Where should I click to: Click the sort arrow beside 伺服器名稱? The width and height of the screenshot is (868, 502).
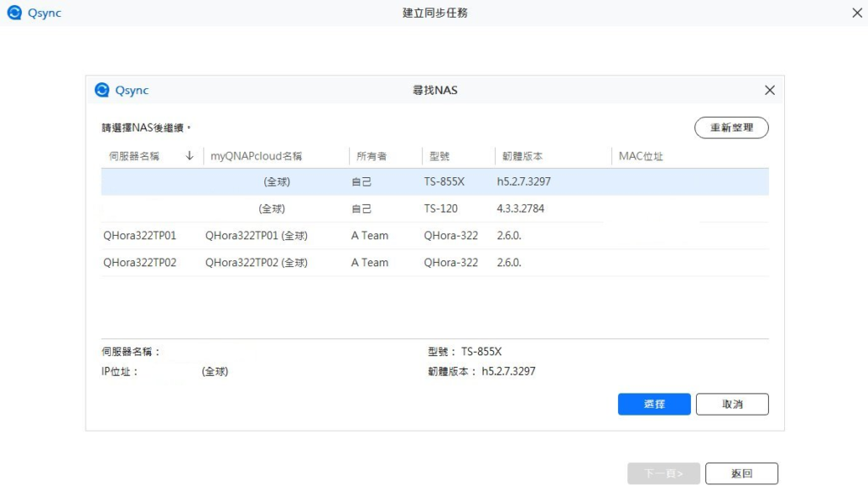tap(189, 156)
